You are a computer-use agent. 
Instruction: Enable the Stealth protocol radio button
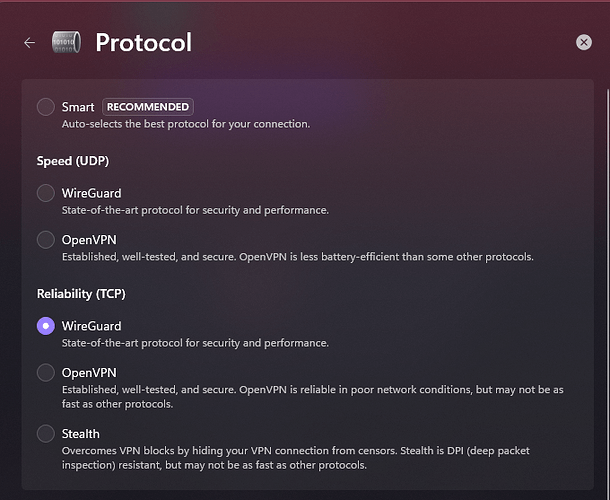tap(46, 433)
